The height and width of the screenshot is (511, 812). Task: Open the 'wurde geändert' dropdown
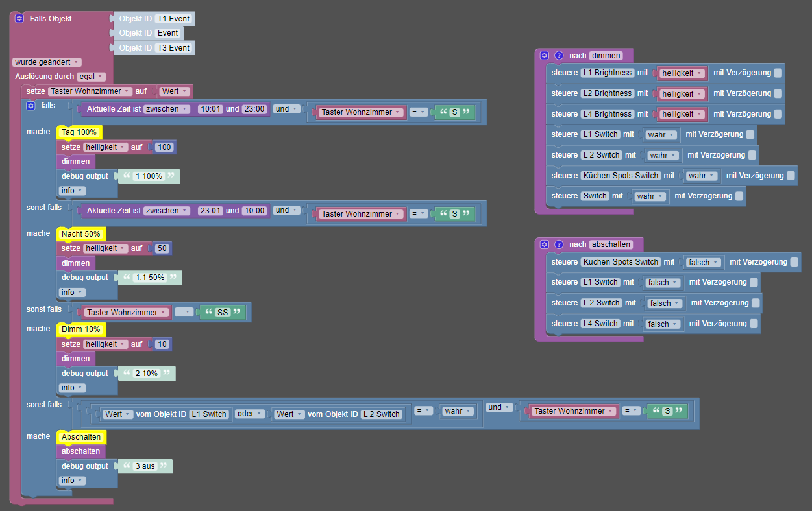(x=47, y=62)
